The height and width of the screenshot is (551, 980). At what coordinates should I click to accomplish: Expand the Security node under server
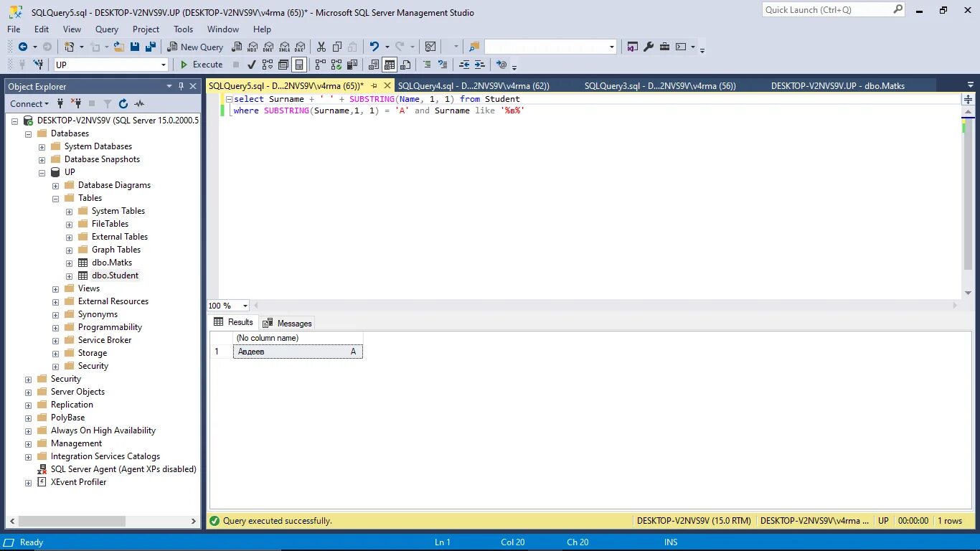28,379
